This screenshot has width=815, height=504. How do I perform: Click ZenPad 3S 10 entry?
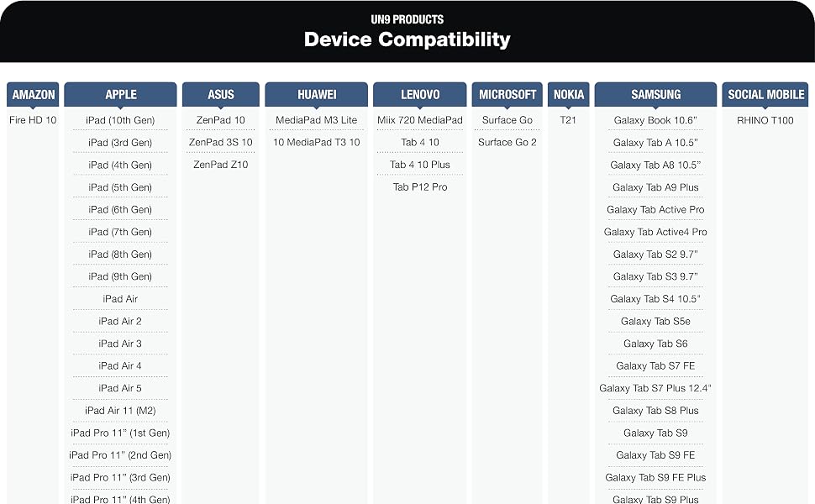point(220,142)
